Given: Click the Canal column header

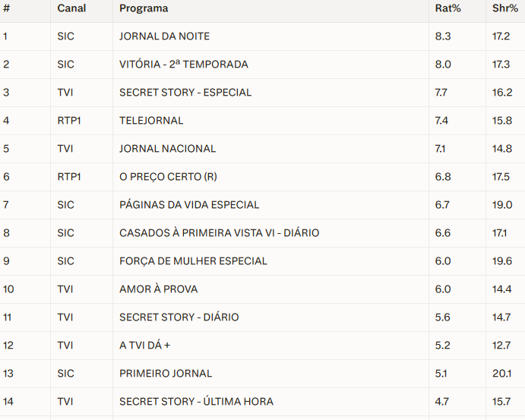Looking at the screenshot, I should tap(71, 8).
